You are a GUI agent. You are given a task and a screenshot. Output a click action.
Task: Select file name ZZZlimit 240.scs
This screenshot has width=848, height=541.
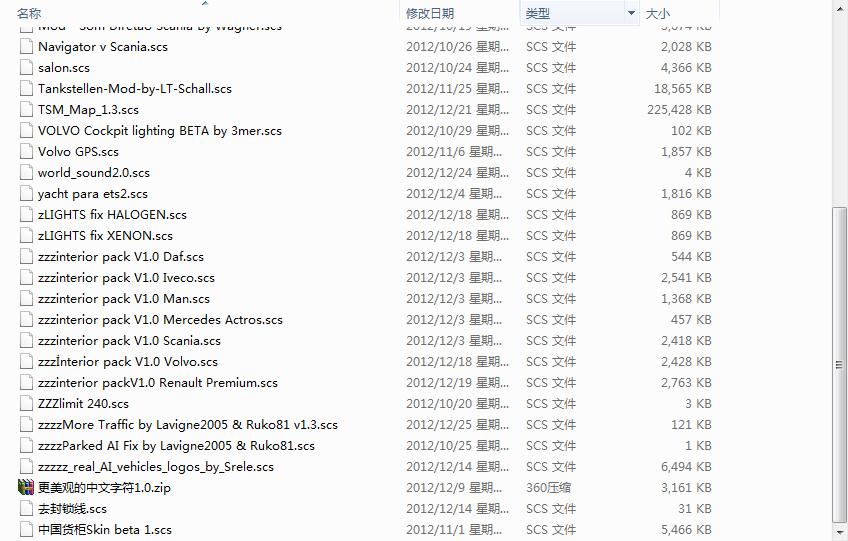click(83, 404)
